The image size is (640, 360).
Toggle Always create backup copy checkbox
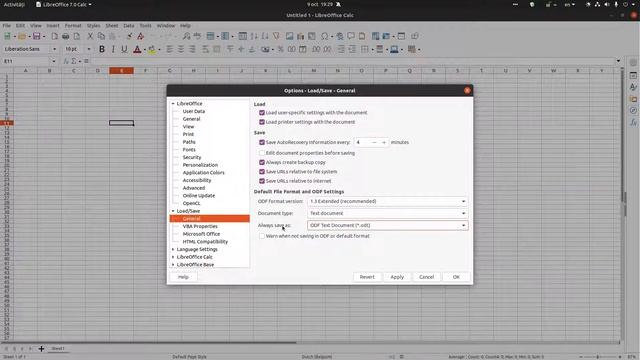(262, 162)
